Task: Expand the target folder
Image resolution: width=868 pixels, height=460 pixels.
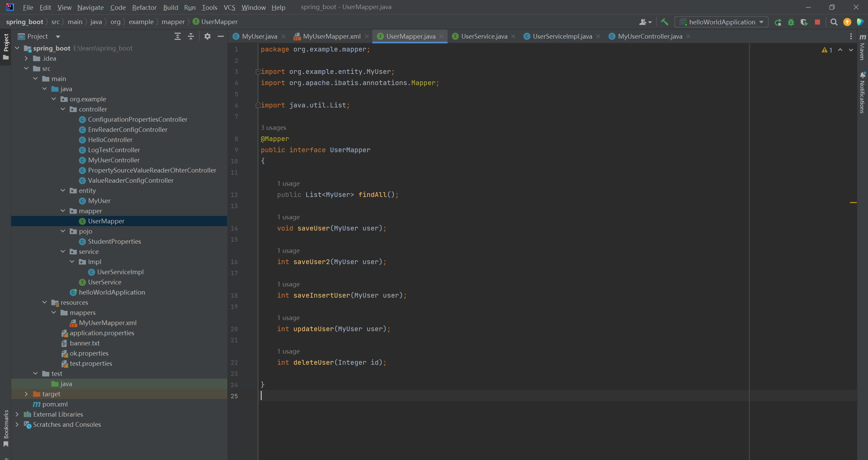Action: [x=26, y=394]
